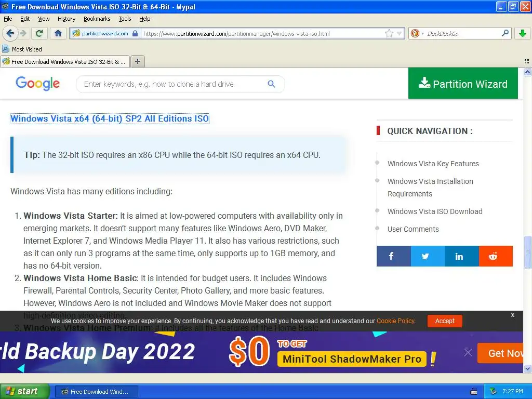Viewport: 532px width, 399px height.
Task: Share the page on Facebook
Action: click(394, 256)
